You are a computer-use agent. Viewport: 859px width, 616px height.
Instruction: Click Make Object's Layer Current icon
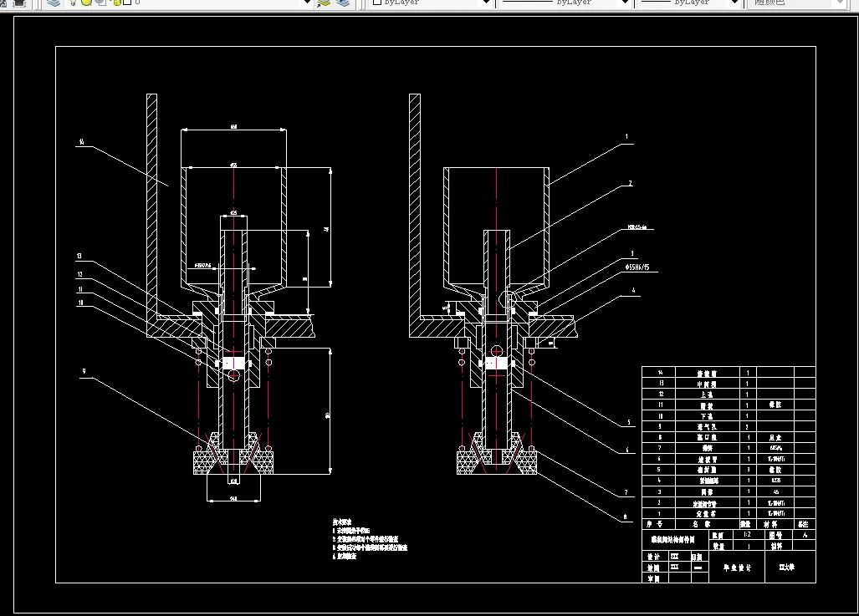click(325, 3)
